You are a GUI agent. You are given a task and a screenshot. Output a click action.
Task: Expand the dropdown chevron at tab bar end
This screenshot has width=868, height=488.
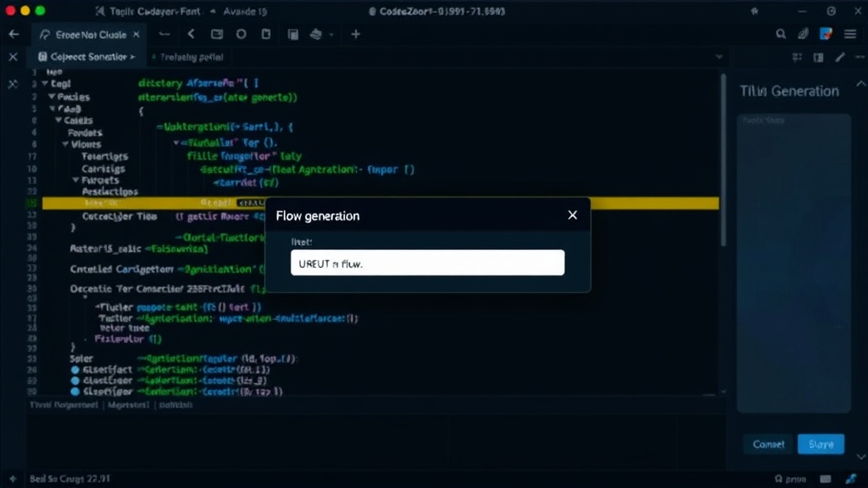tap(719, 57)
